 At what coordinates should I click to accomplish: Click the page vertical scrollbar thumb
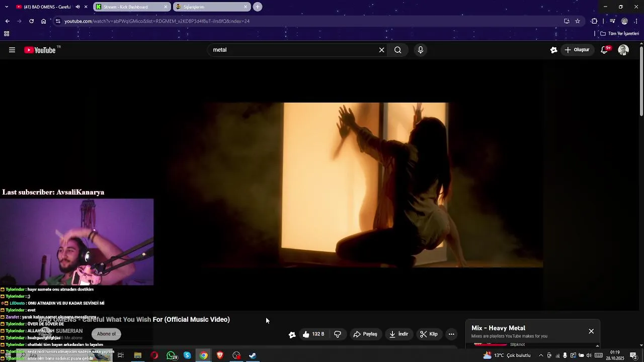(x=641, y=82)
